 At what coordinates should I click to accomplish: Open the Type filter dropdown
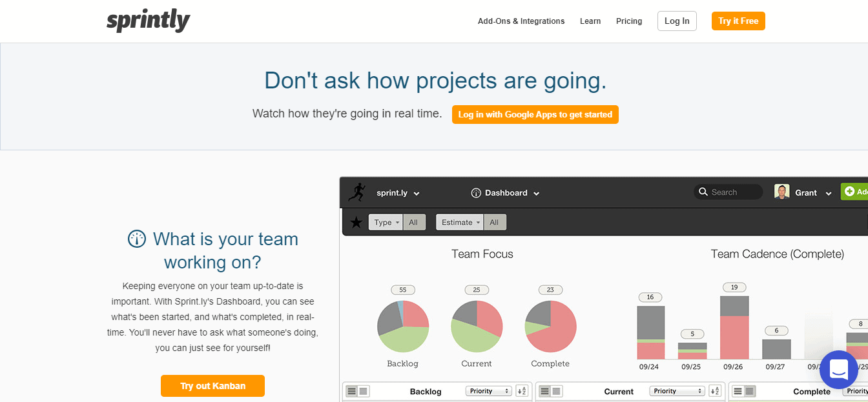click(x=386, y=223)
